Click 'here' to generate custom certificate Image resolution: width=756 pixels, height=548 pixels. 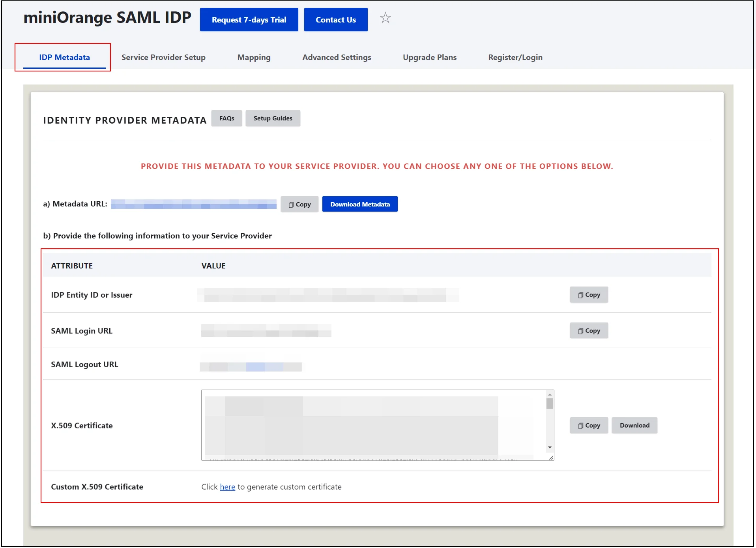pos(227,487)
